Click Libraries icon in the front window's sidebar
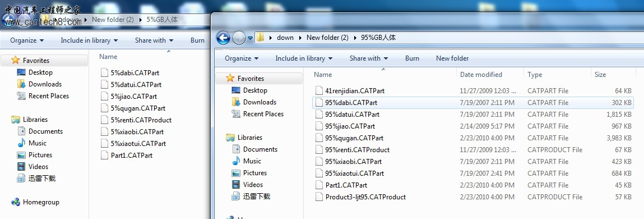 [230, 138]
